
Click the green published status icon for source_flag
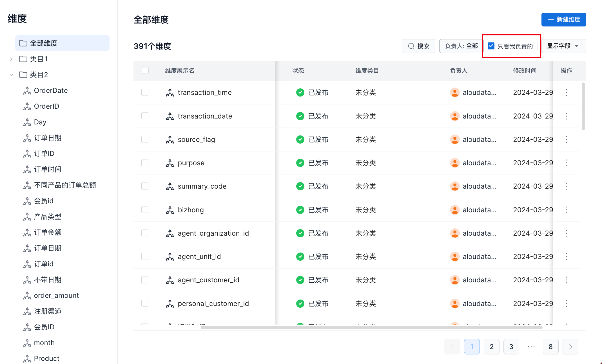click(x=300, y=140)
